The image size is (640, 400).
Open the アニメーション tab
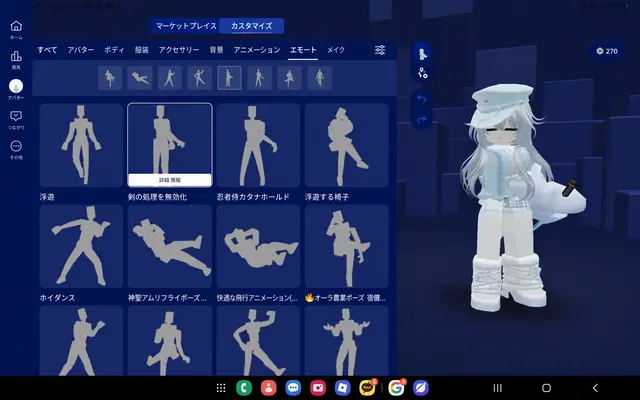(257, 50)
